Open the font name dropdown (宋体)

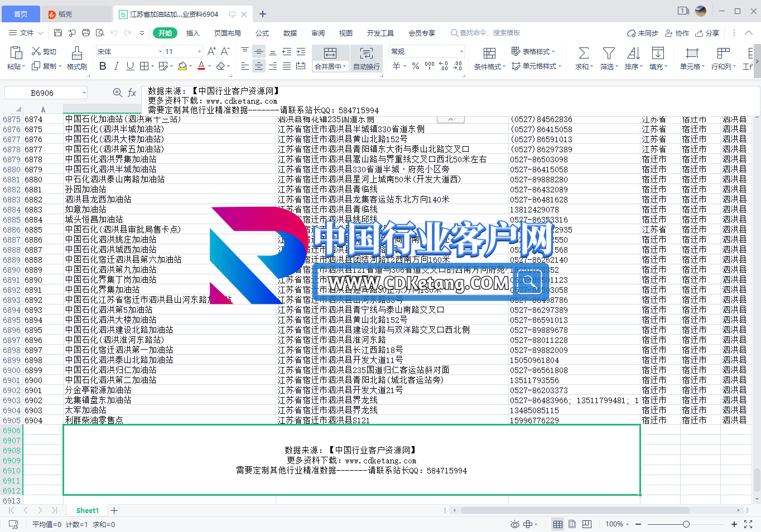161,51
